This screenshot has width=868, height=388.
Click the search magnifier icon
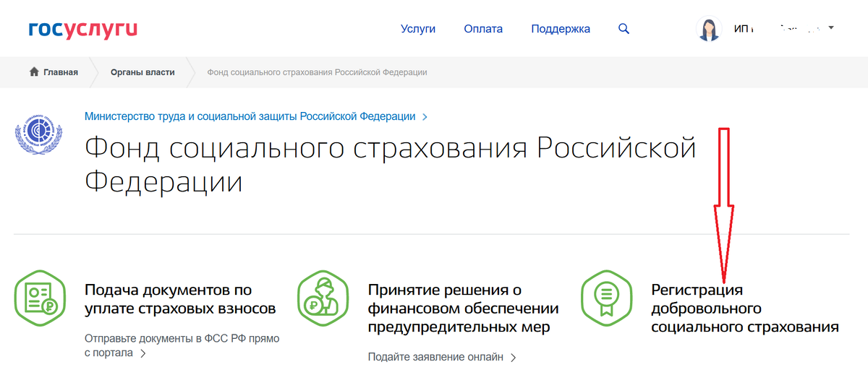624,29
